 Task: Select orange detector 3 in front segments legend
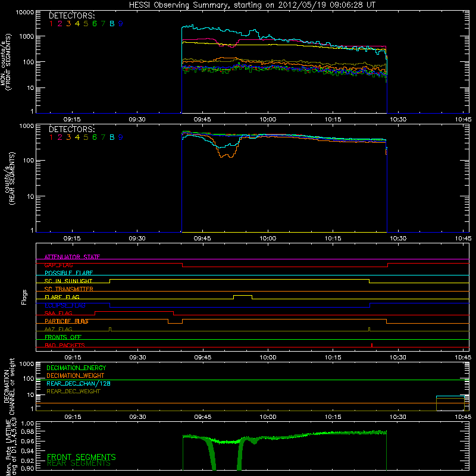[68, 24]
